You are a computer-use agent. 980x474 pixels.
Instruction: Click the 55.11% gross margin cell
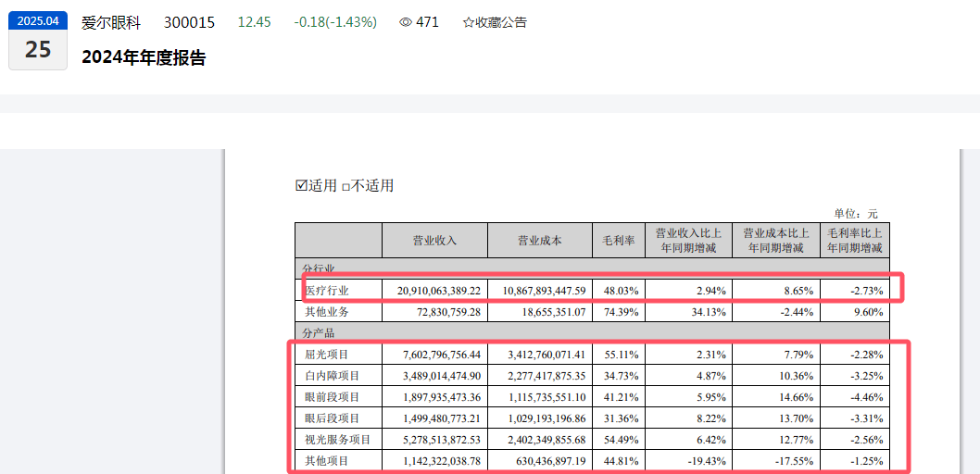(x=621, y=355)
